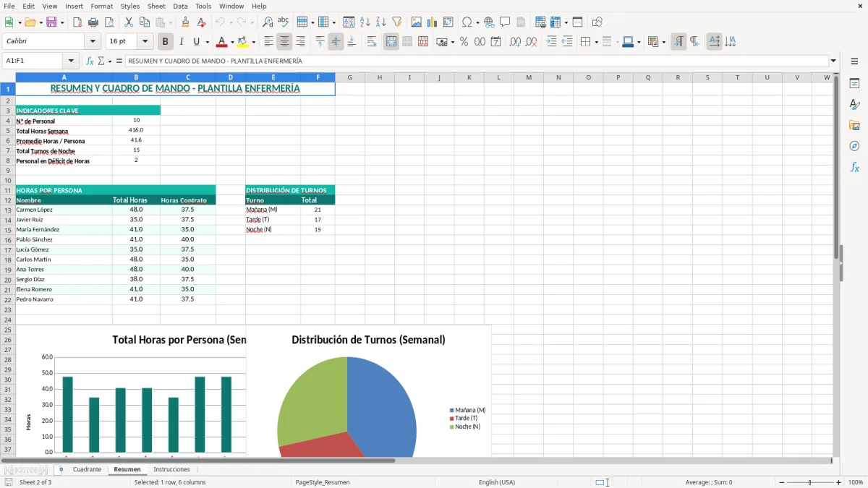Click the zoom in plus button

839,482
